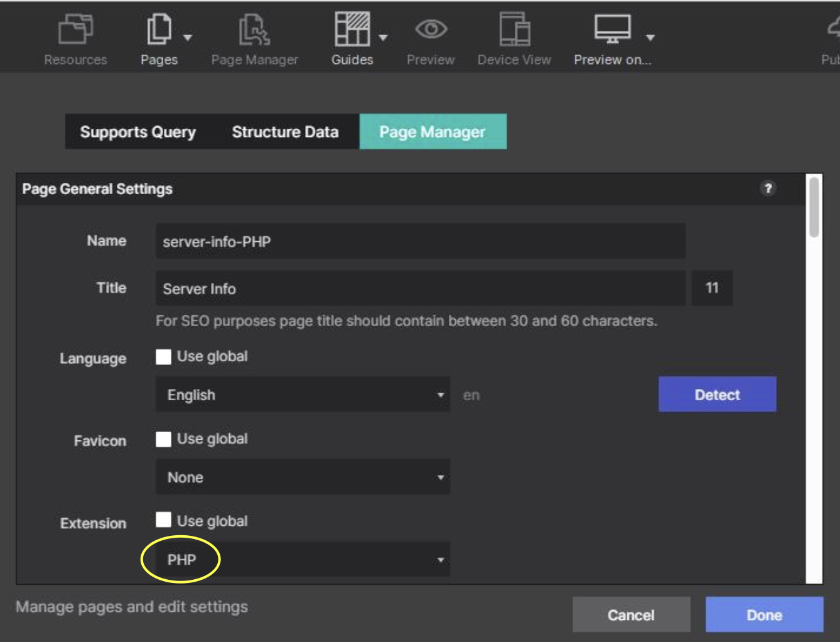The width and height of the screenshot is (840, 642).
Task: Click the Preview on monitor icon
Action: tap(612, 30)
